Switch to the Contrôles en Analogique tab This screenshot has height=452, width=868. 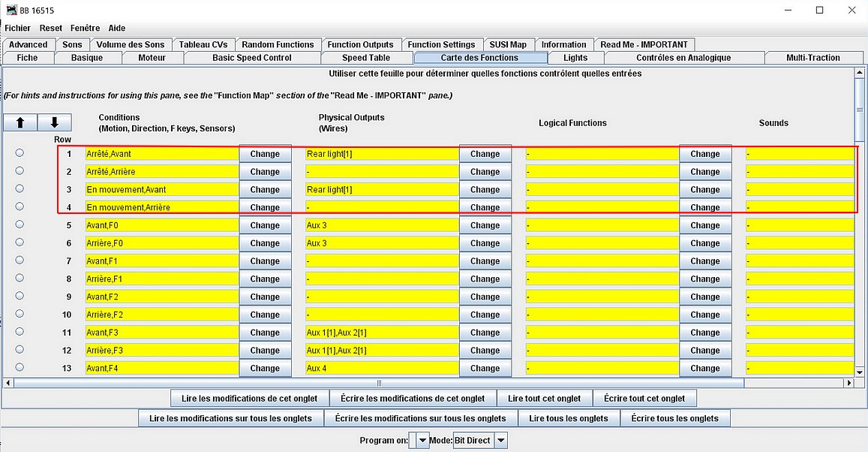click(683, 58)
